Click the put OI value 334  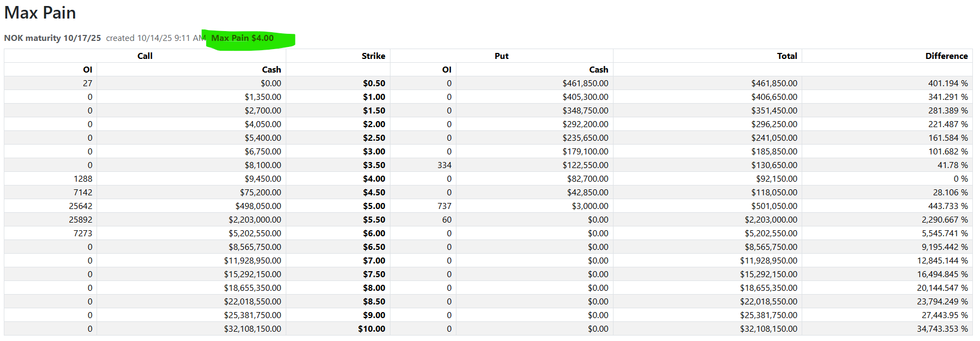click(444, 165)
